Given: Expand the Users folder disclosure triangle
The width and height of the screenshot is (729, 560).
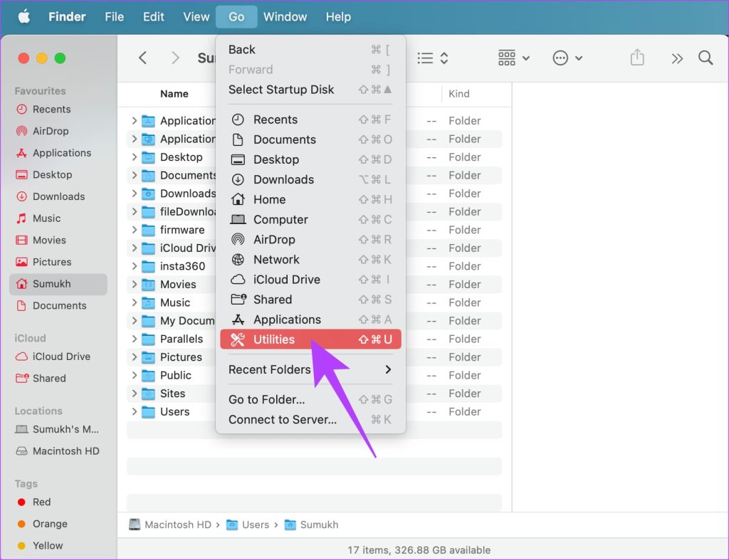Looking at the screenshot, I should [x=134, y=412].
